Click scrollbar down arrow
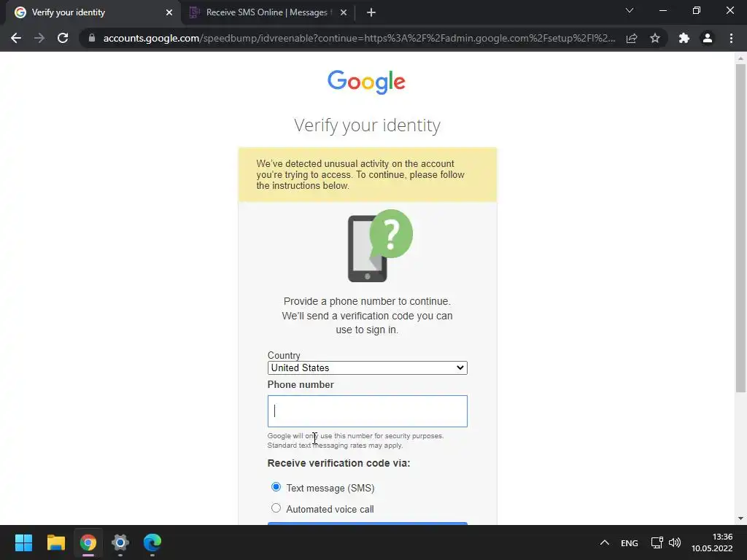Image resolution: width=747 pixels, height=560 pixels. coord(740,518)
